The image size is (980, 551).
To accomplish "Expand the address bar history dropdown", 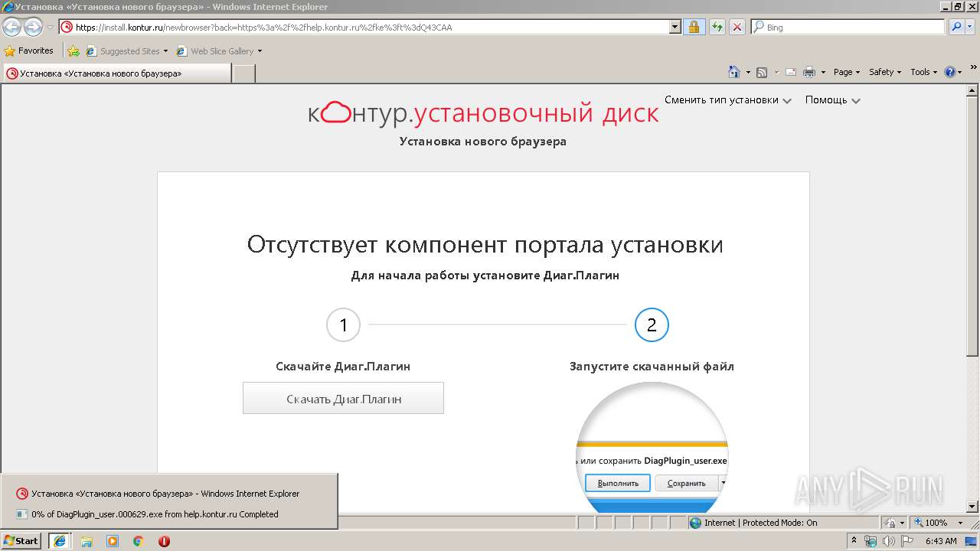I will pyautogui.click(x=675, y=27).
